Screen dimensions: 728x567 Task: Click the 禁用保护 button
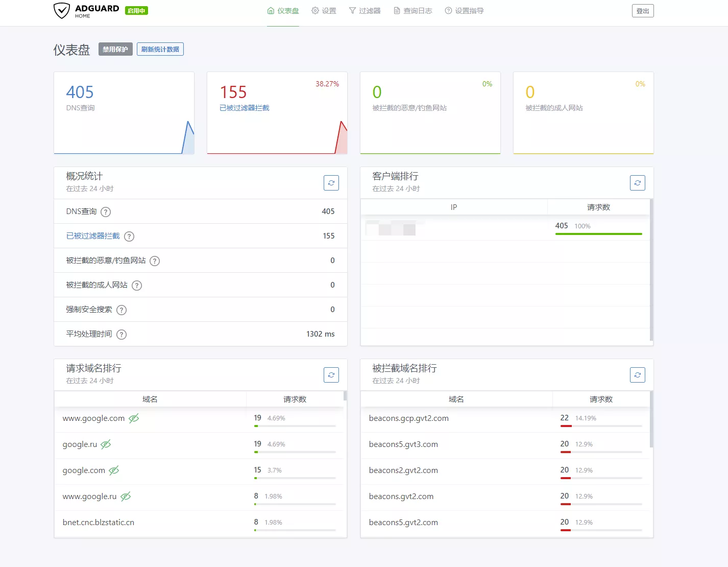click(x=115, y=49)
